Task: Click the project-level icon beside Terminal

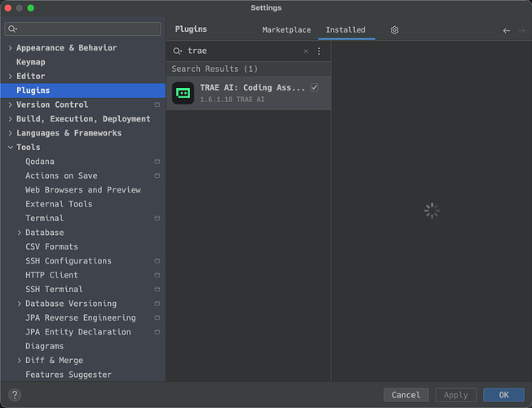Action: 157,218
